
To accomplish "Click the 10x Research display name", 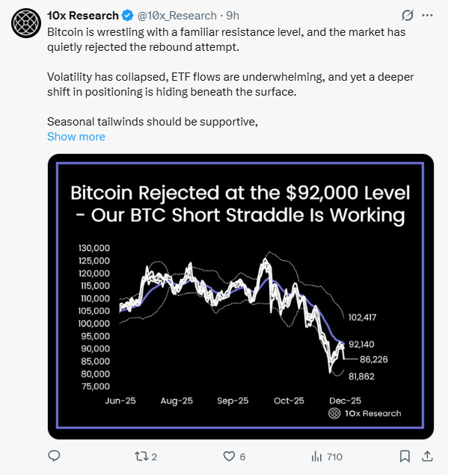I will [81, 15].
